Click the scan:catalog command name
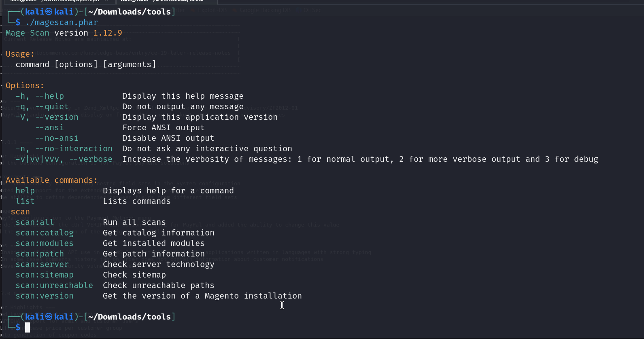The width and height of the screenshot is (644, 339). (x=45, y=233)
